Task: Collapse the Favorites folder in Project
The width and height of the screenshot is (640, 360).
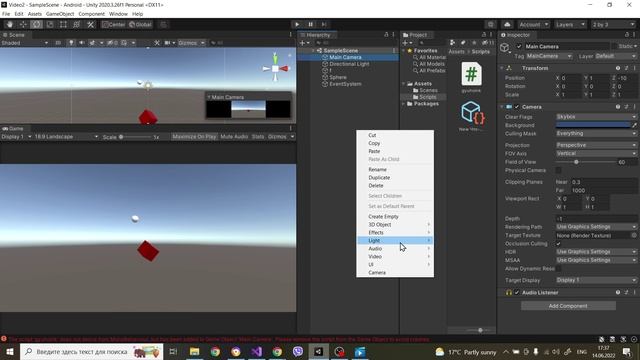Action: coord(404,51)
